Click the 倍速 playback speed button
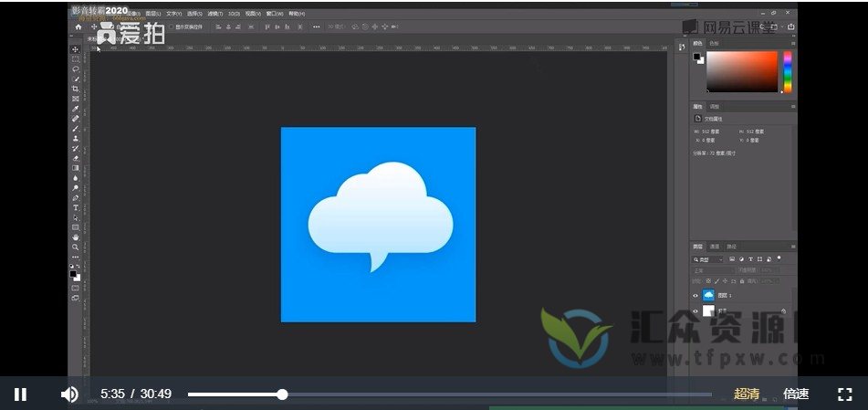 click(796, 394)
